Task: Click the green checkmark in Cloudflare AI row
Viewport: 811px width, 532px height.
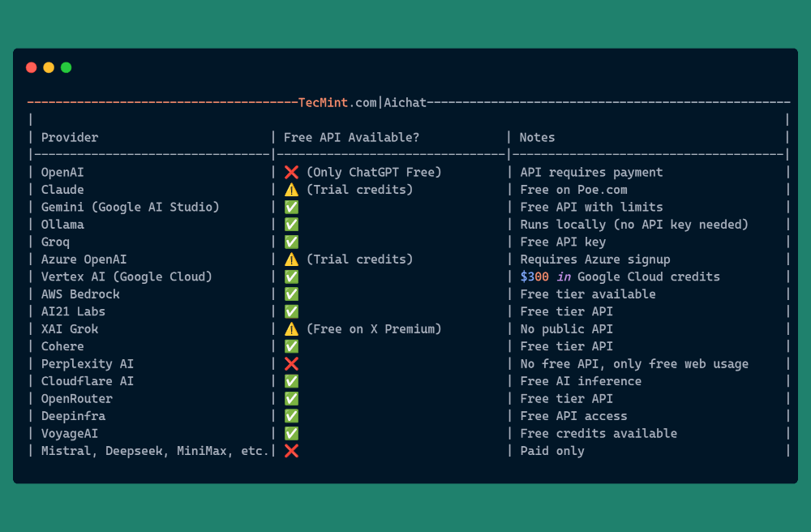Action: click(291, 381)
